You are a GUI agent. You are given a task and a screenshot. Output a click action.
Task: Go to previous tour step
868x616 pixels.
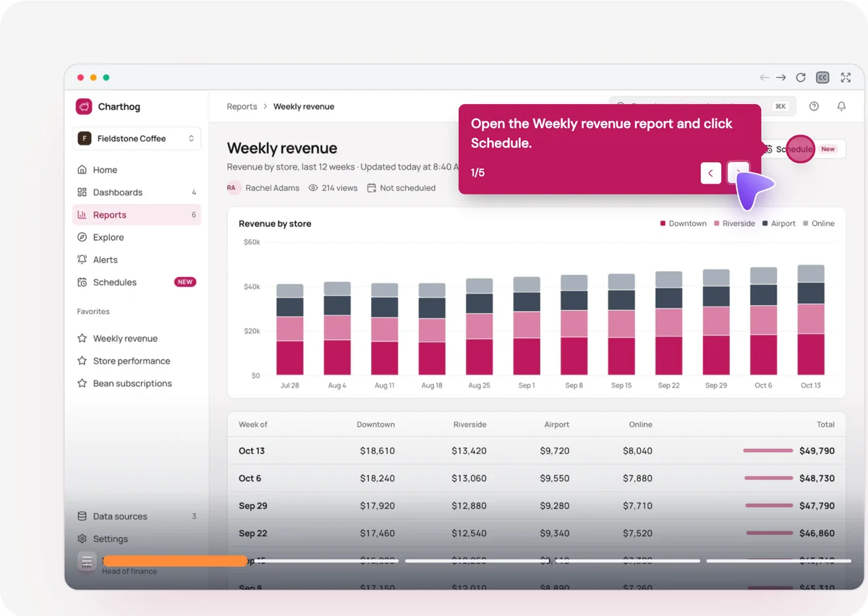coord(711,173)
